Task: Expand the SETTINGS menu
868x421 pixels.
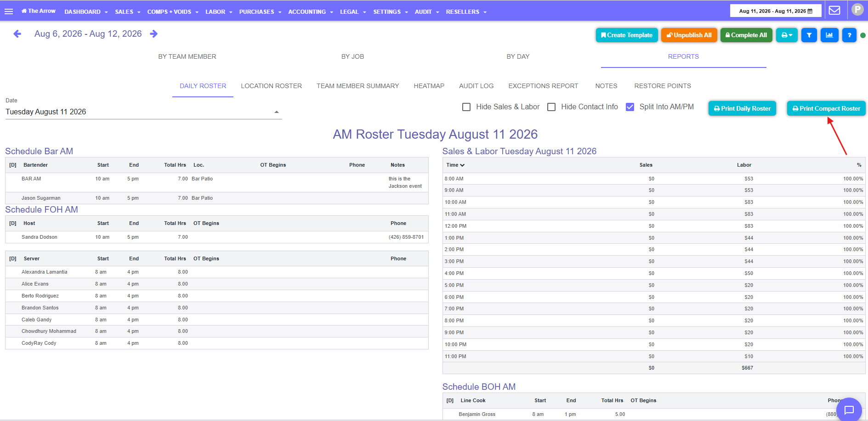Action: pos(391,12)
